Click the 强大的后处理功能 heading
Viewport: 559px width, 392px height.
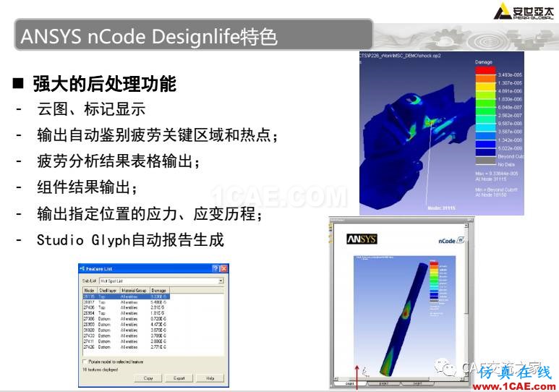coord(104,84)
